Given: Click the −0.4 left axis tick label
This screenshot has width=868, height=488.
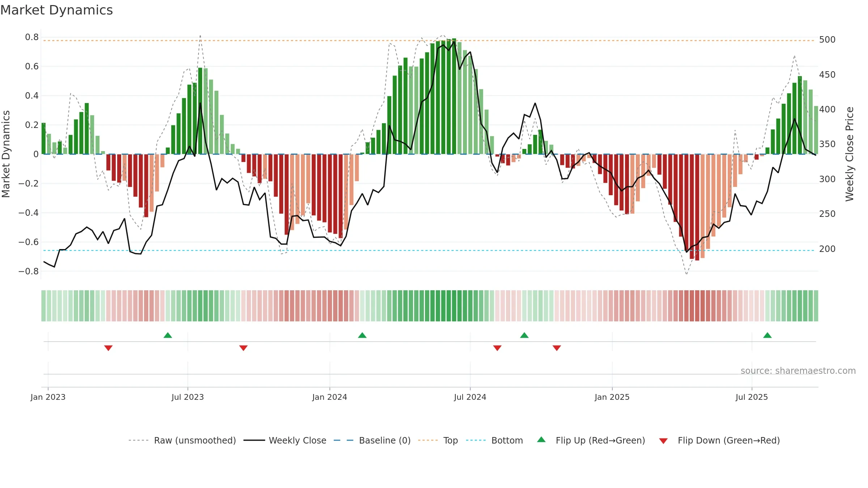Looking at the screenshot, I should 29,213.
